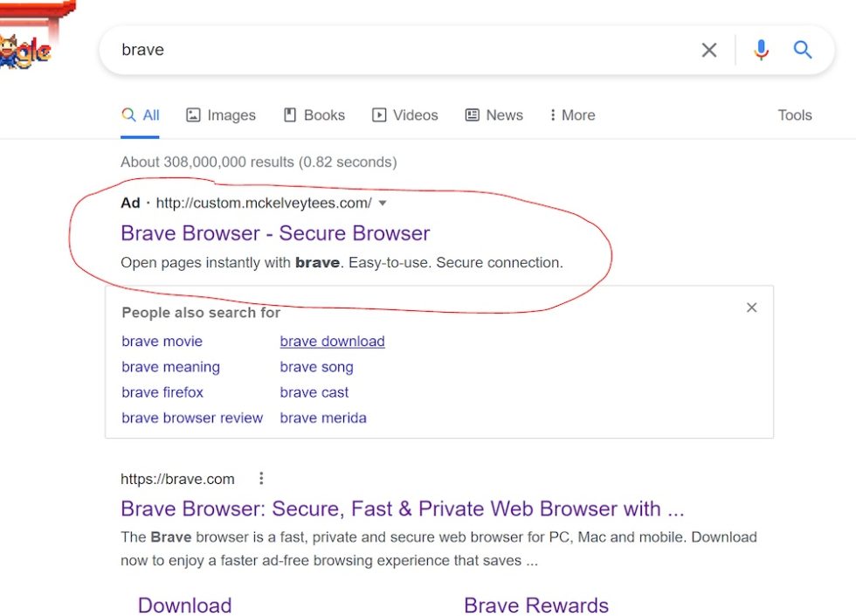
Task: Activate voice search with the microphone icon
Action: pos(761,50)
